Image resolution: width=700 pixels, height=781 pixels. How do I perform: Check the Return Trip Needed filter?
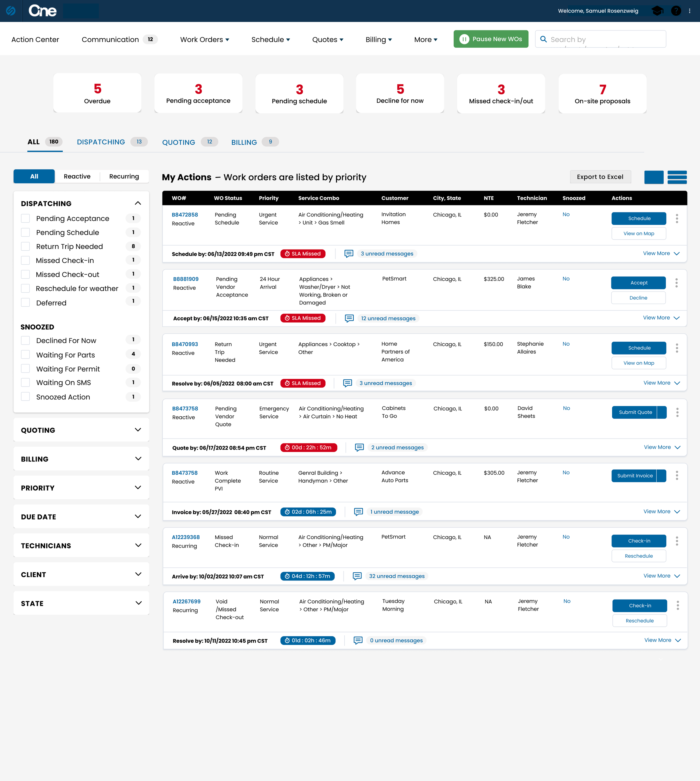point(25,246)
